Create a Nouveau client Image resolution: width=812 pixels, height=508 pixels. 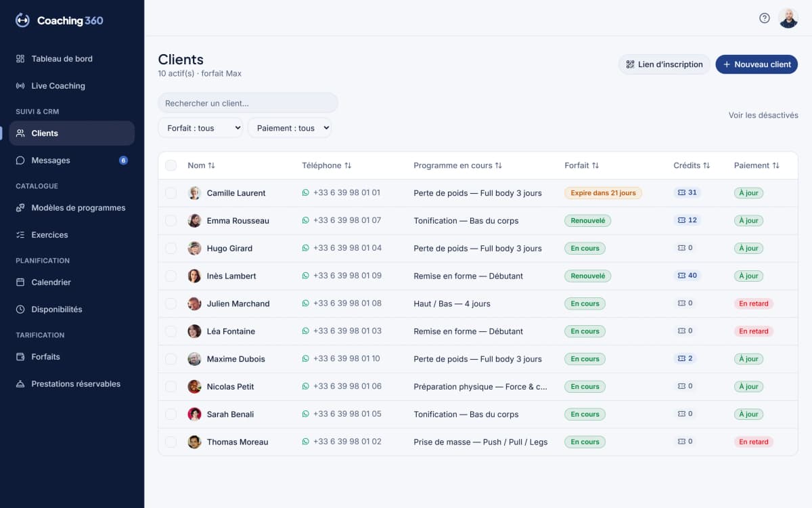(x=757, y=64)
